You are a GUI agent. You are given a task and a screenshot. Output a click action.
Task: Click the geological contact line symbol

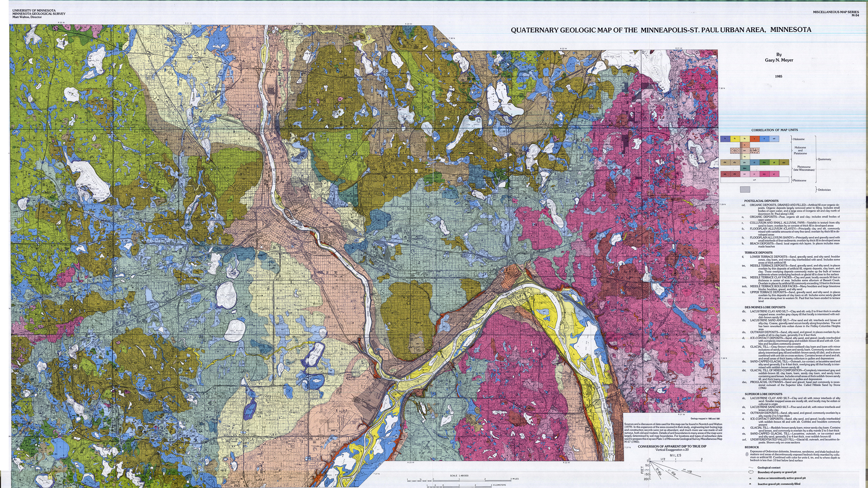click(751, 468)
